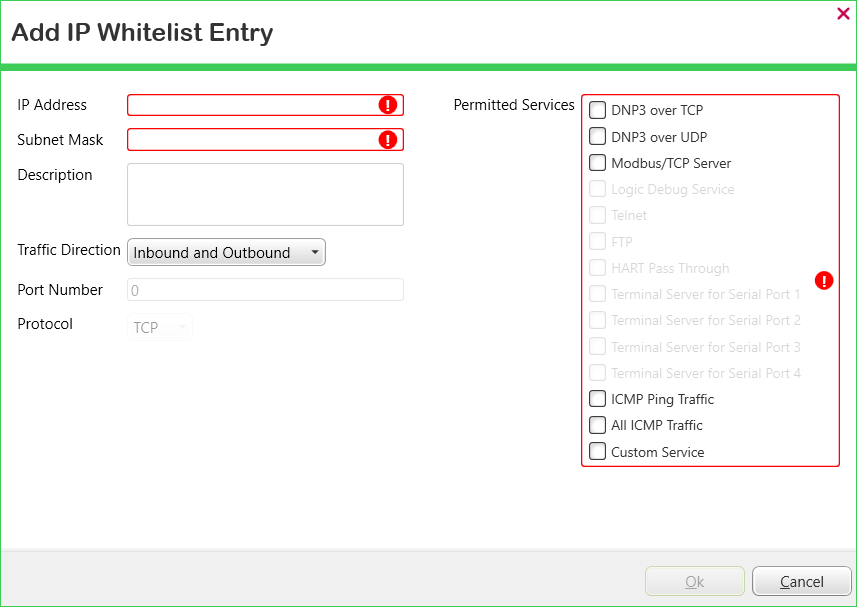Click the Cancel button

(801, 582)
